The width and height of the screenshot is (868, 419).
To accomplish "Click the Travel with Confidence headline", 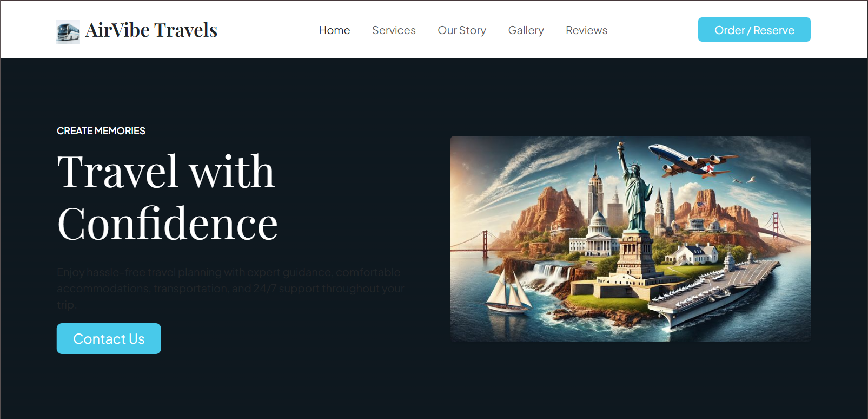I will pos(168,197).
